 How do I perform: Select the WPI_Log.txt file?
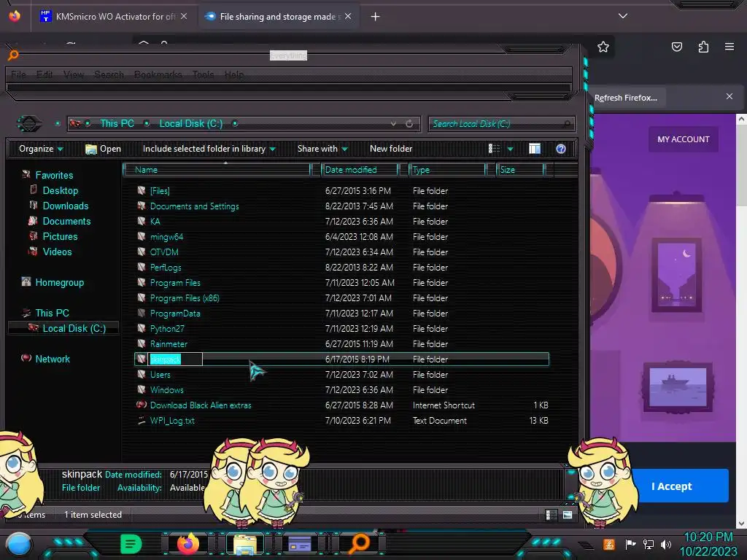[x=172, y=421]
